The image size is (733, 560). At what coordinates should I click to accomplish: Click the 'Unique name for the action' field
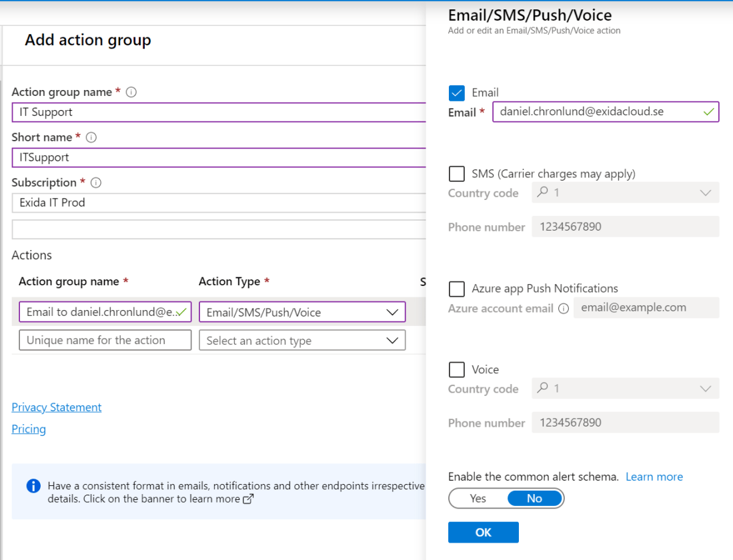point(105,340)
